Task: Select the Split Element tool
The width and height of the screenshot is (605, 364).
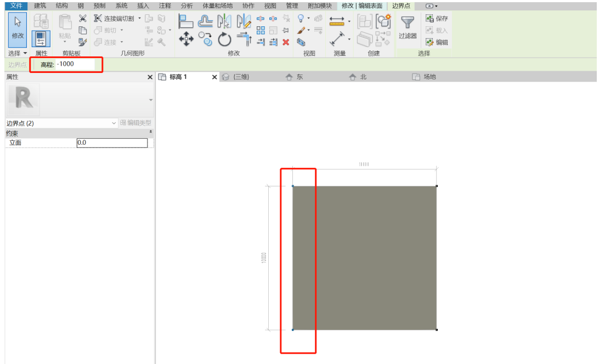Action: (x=261, y=19)
